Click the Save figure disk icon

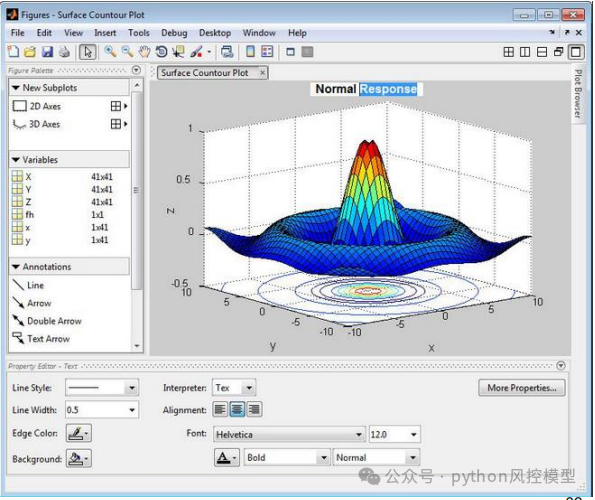(47, 52)
